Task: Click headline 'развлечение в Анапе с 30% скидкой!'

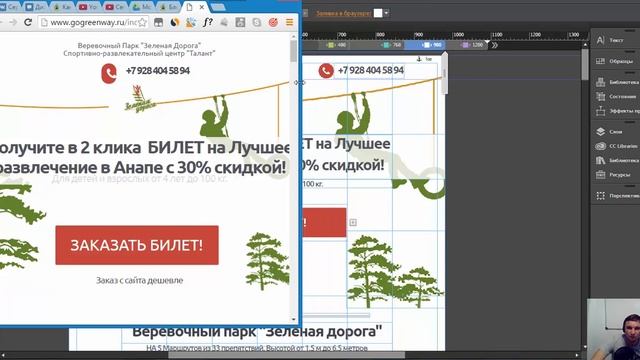Action: [142, 167]
